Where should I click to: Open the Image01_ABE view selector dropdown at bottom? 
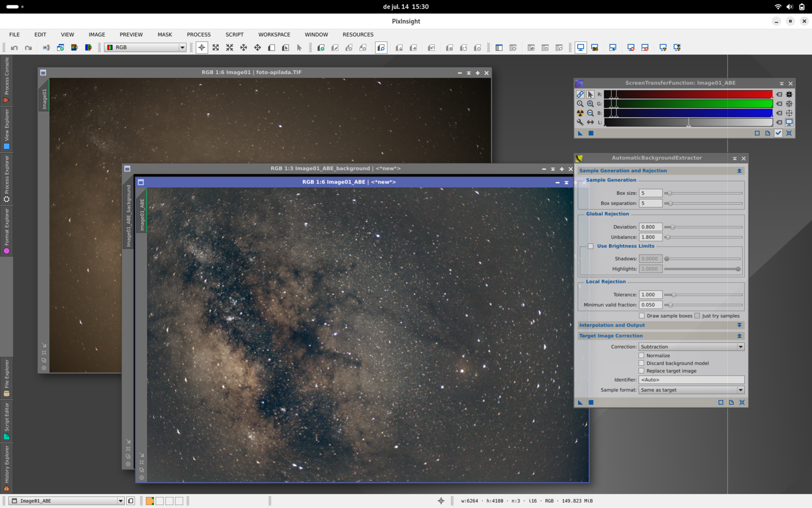click(x=67, y=501)
